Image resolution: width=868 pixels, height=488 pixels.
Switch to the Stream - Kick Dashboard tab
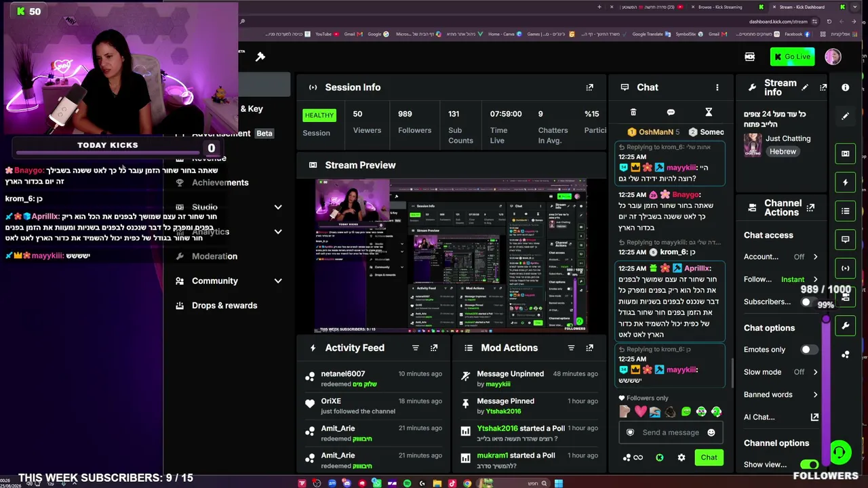(807, 7)
